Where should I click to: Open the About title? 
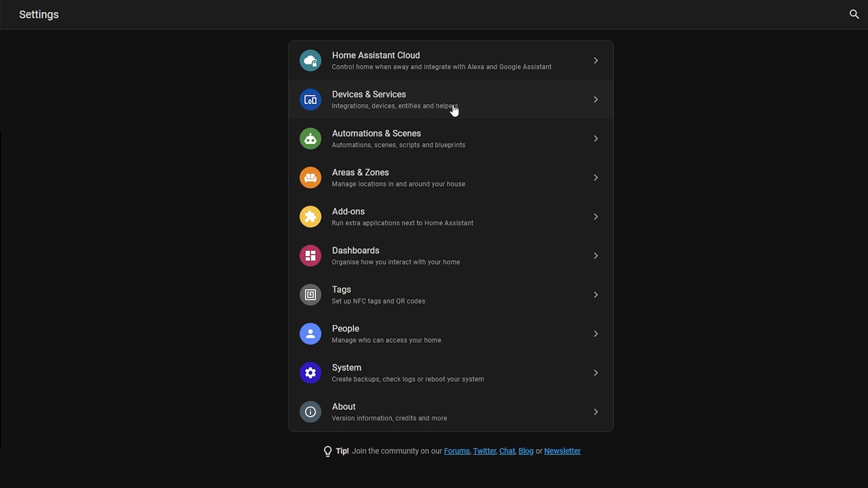coord(344,407)
